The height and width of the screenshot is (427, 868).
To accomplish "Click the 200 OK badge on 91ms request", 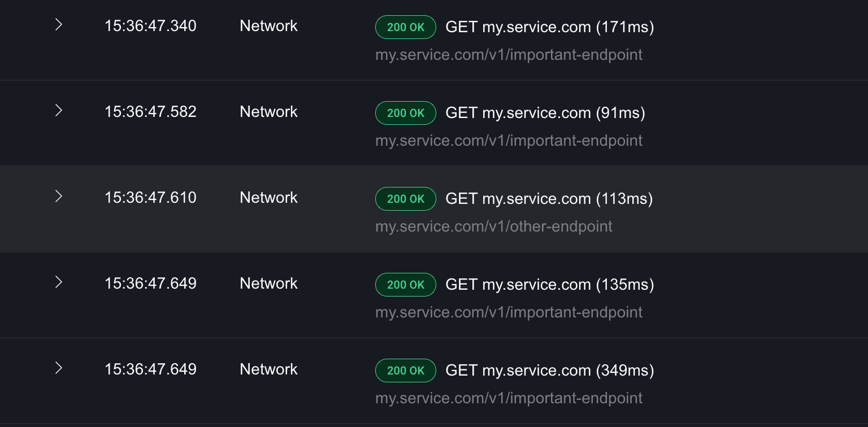I will 405,113.
